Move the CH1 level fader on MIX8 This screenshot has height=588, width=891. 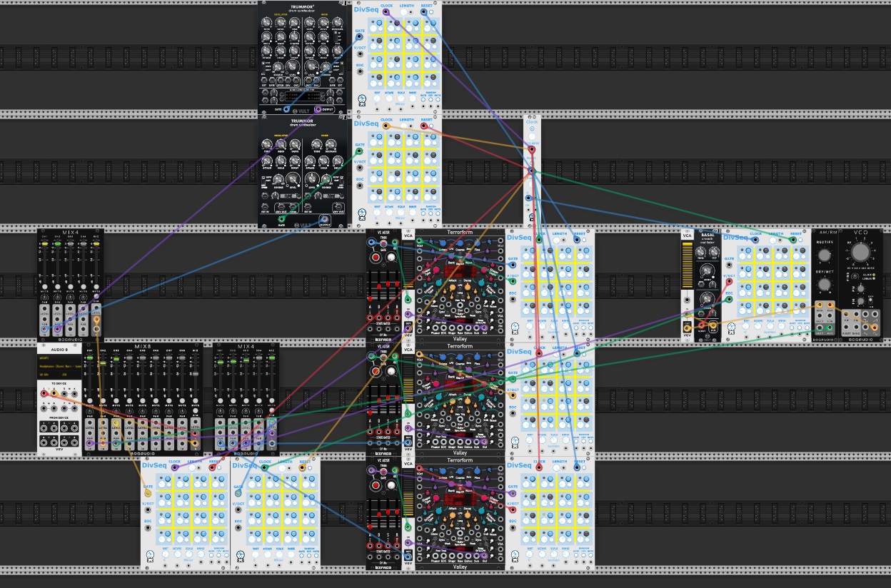click(90, 358)
